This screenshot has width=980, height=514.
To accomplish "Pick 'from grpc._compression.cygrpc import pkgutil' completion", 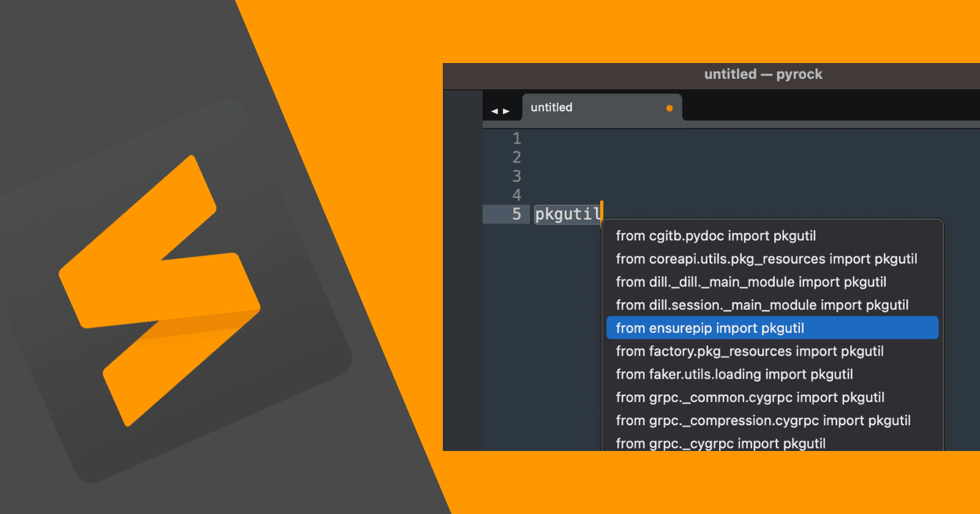I will [x=763, y=420].
